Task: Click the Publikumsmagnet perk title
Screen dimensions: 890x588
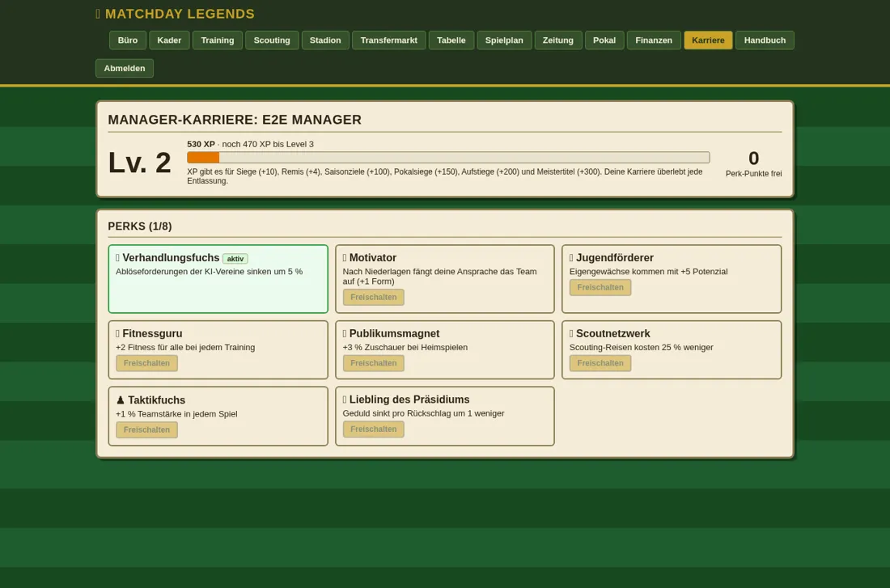Action: (395, 334)
